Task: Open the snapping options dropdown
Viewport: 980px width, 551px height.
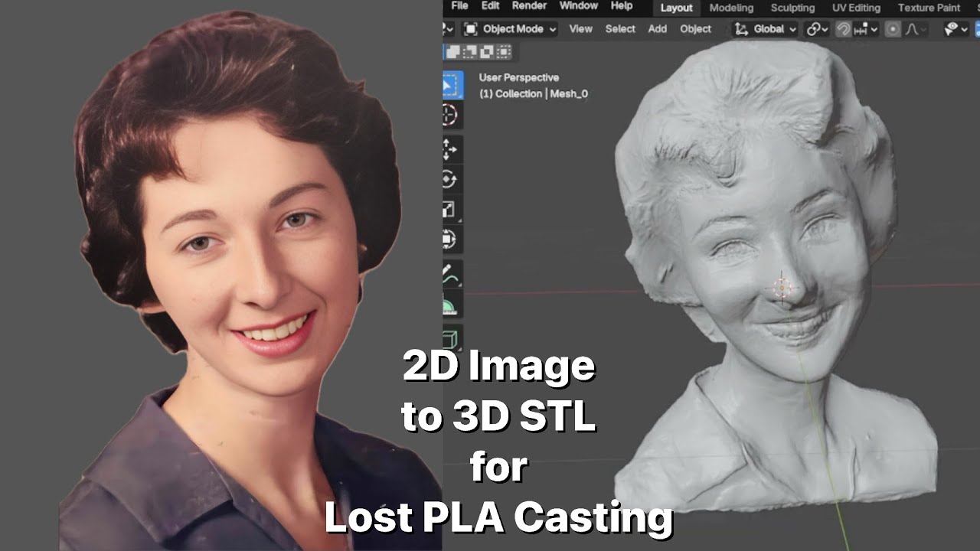Action: point(866,29)
